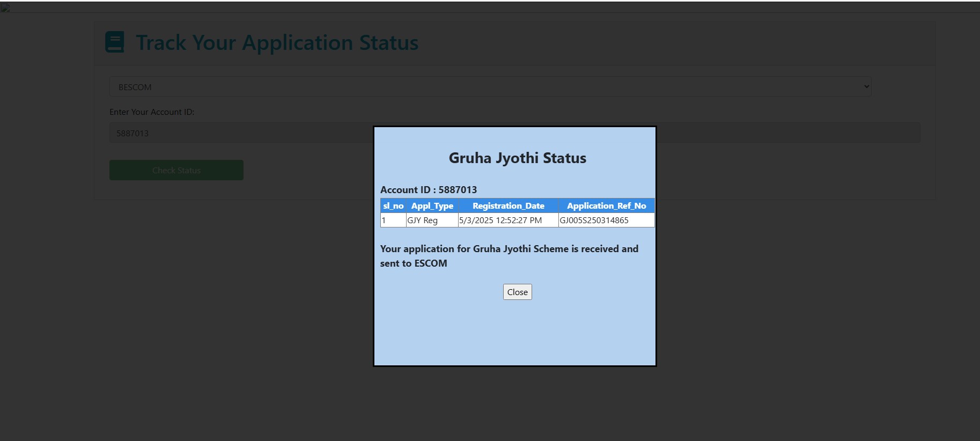This screenshot has height=441, width=980.
Task: Select the sl_no column header
Action: 393,206
